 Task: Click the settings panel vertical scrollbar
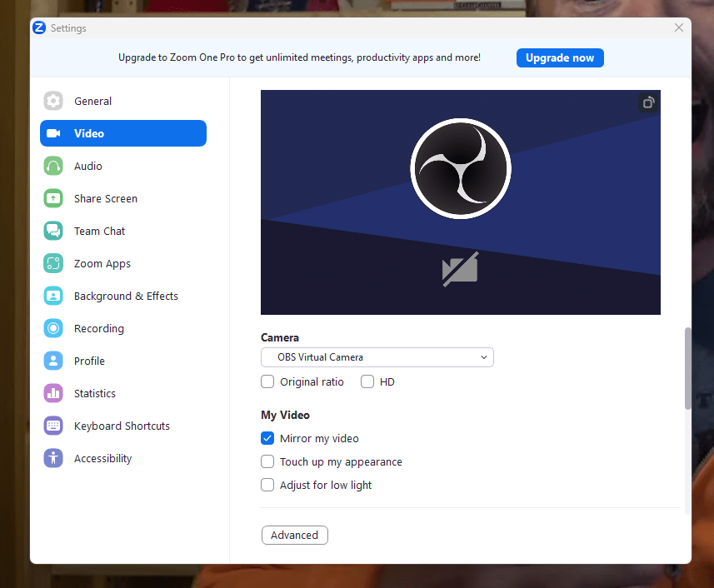point(687,368)
